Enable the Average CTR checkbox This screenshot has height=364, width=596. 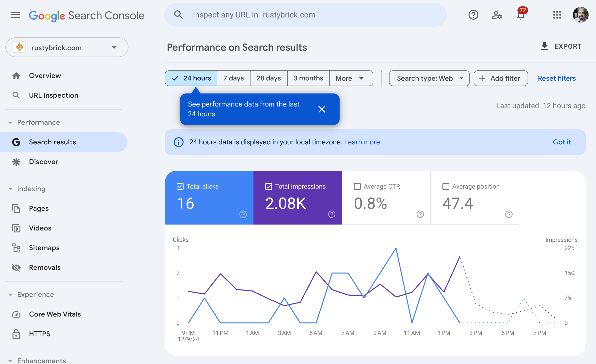[357, 186]
